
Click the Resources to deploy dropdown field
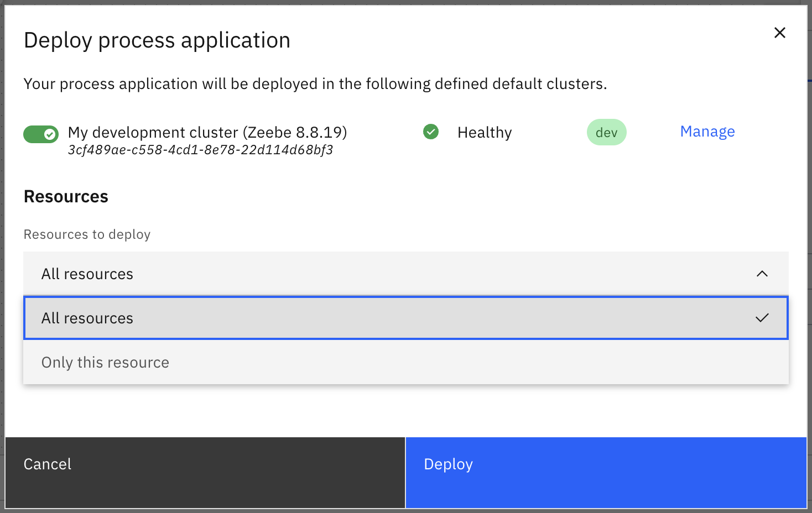click(387, 274)
